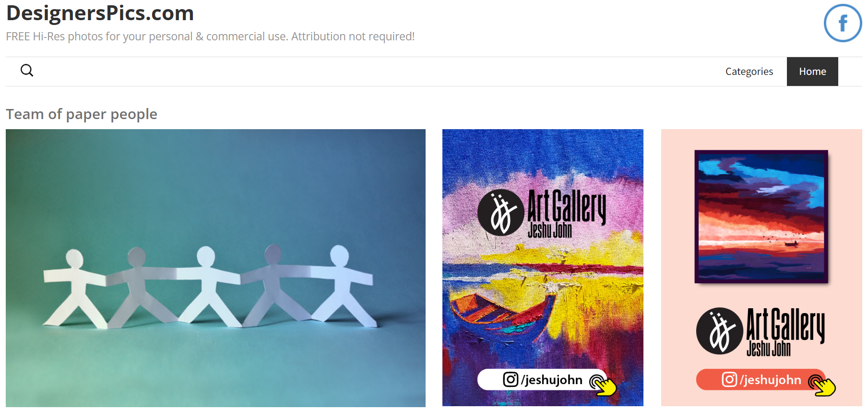Click the circular logo on pink ad
868x411 pixels.
[719, 331]
